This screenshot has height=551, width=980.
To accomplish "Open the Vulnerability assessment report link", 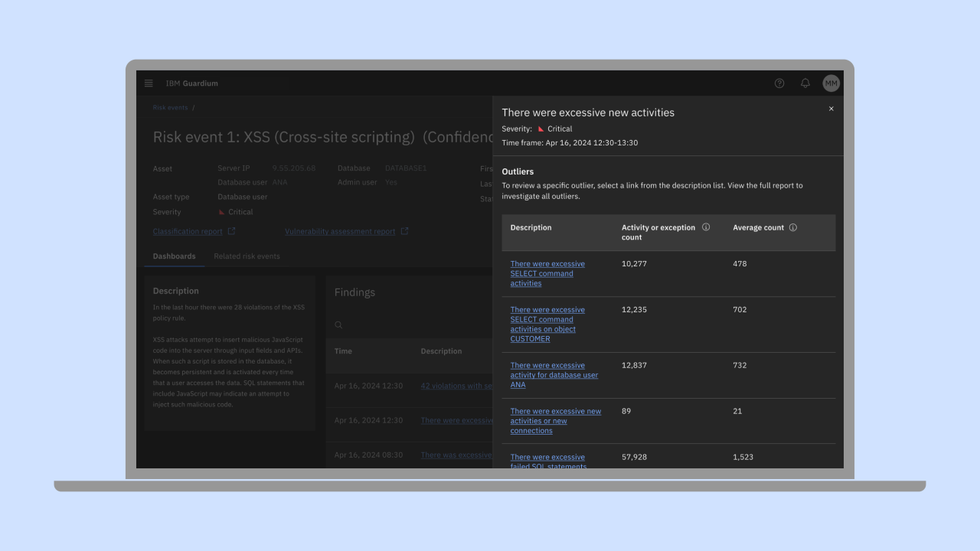I will (340, 231).
